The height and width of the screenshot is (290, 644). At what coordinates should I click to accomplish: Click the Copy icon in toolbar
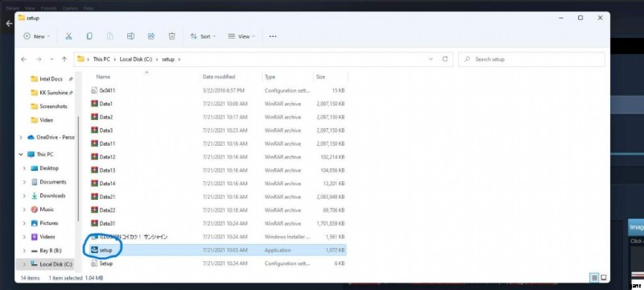pos(89,36)
